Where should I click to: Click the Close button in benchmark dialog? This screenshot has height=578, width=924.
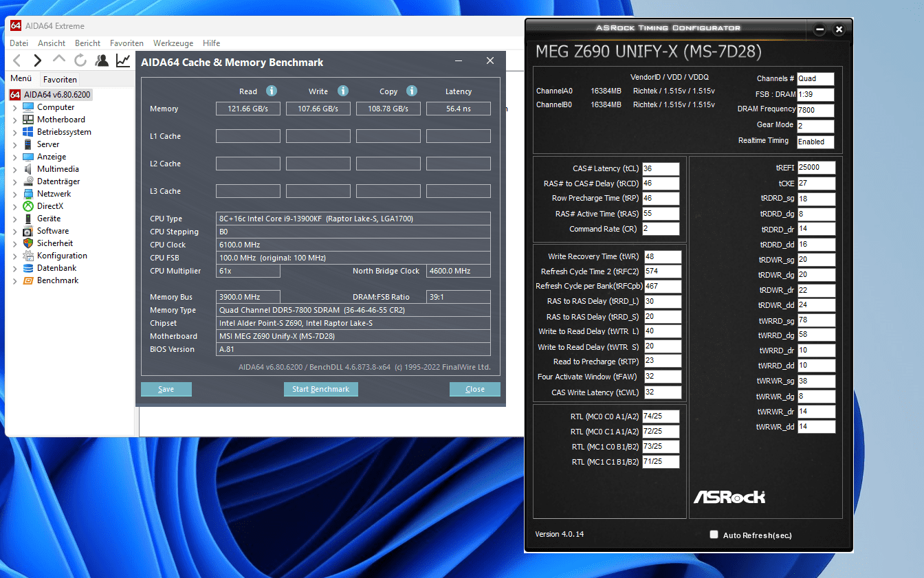click(475, 389)
